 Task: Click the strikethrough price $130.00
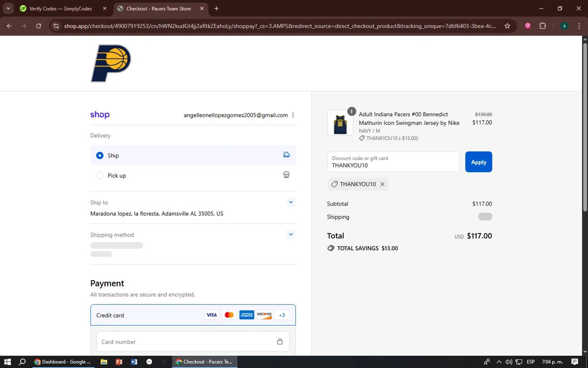(483, 114)
